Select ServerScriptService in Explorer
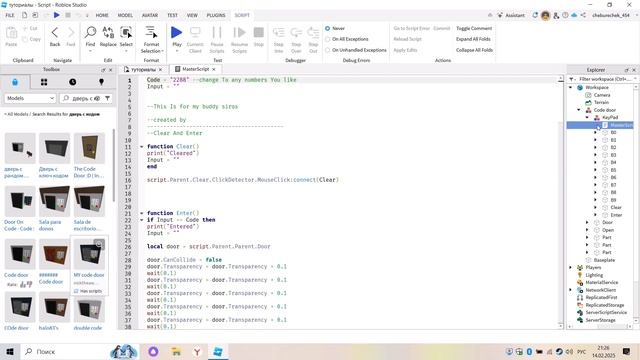The image size is (640, 360). point(606,312)
